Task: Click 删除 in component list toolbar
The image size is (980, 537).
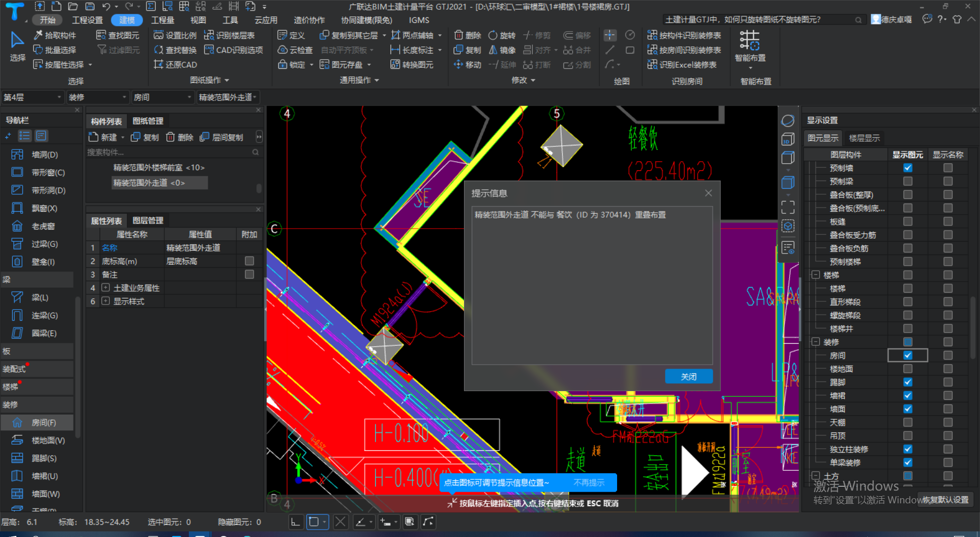Action: [180, 137]
